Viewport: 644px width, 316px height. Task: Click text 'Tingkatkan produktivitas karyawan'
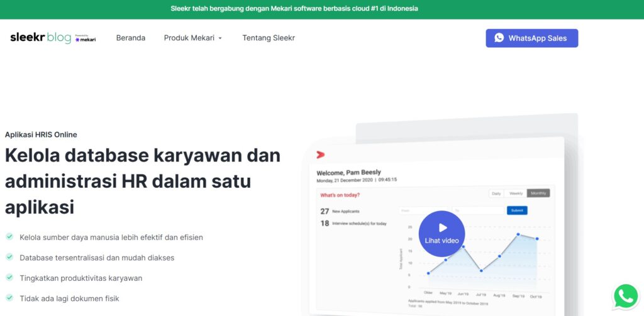click(x=81, y=278)
